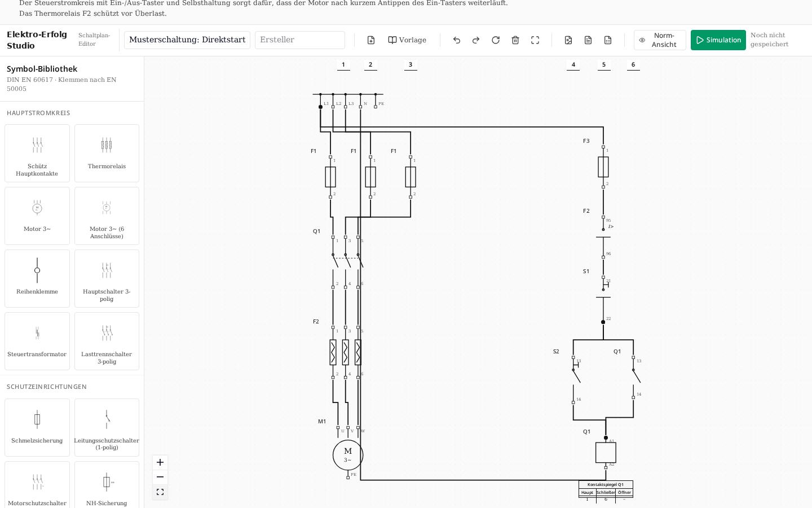Click the refresh/reset circular arrow icon
Viewport: 812px width, 508px height.
coord(496,40)
